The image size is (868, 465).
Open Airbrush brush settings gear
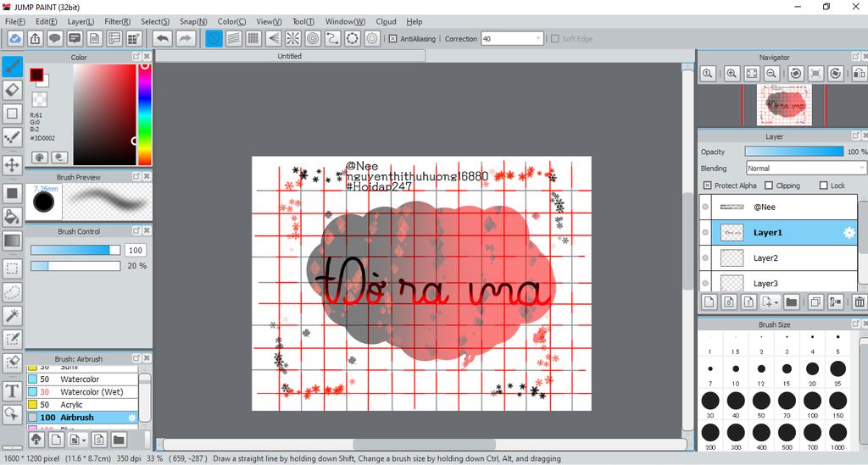point(131,418)
